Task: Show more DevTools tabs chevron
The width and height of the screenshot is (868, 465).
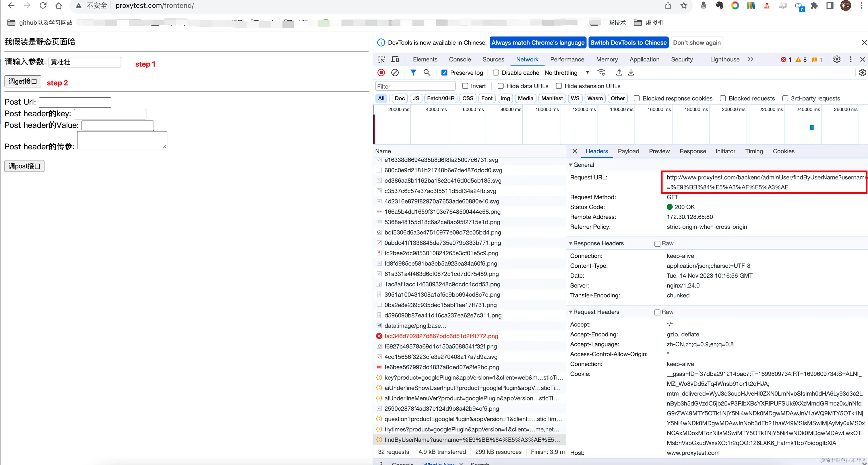Action: [x=750, y=59]
